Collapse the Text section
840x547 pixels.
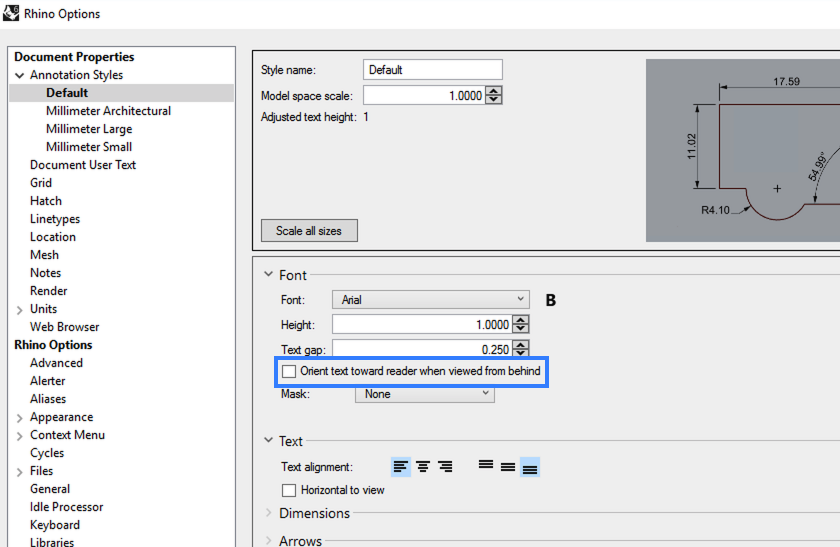[x=268, y=440]
